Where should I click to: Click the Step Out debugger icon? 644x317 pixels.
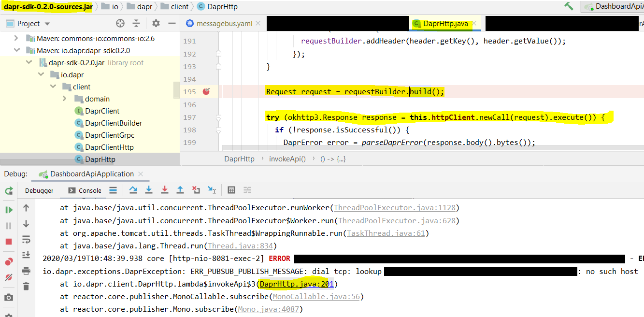click(x=180, y=190)
